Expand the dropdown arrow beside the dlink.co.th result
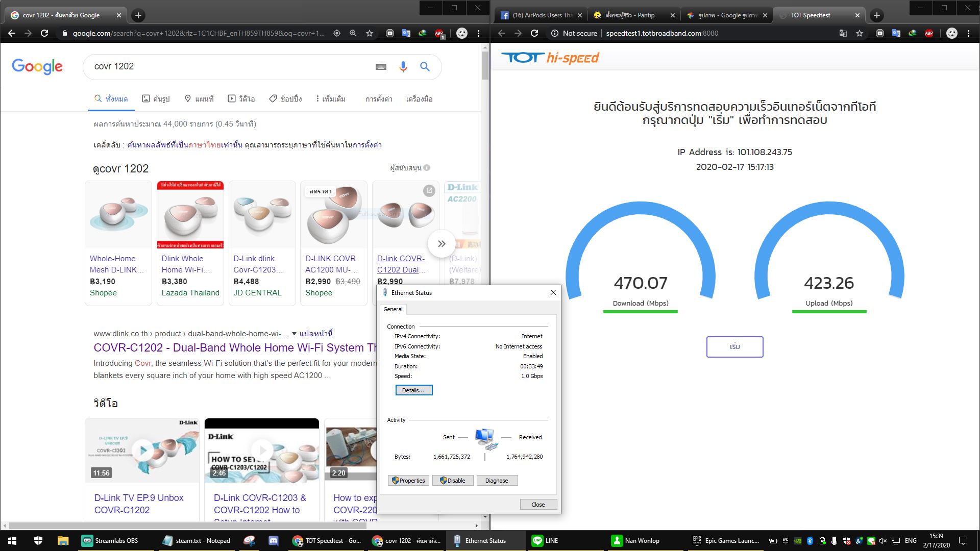980x551 pixels. (294, 334)
